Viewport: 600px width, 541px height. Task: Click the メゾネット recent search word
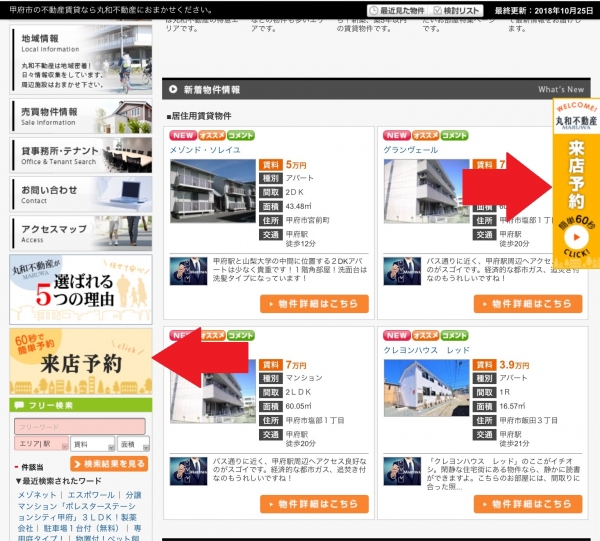(37, 495)
